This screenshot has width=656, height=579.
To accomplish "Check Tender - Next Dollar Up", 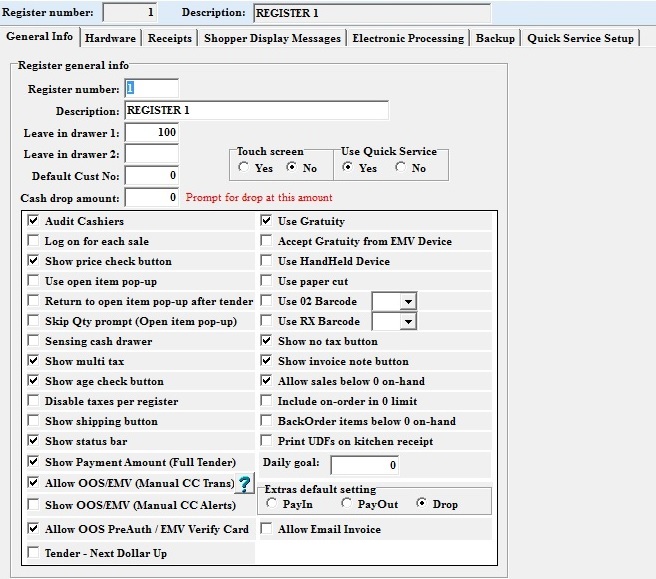I will pos(34,552).
